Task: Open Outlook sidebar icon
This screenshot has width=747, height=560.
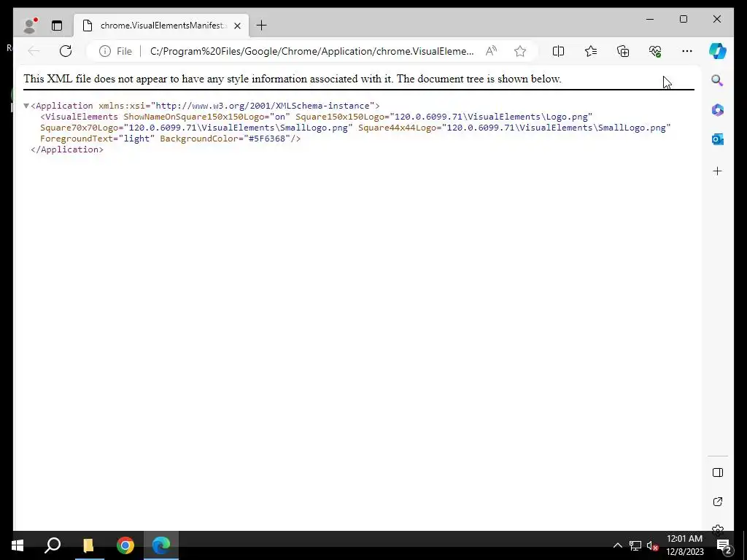Action: [718, 139]
